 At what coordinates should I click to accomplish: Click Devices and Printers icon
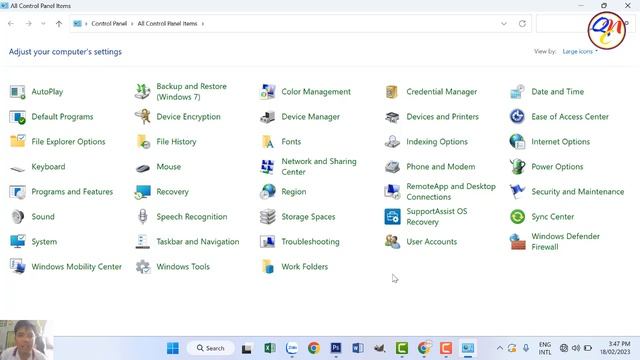point(392,117)
